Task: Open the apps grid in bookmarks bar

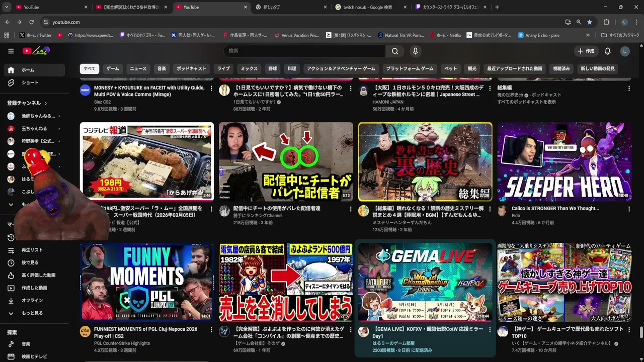Action: tap(7, 35)
